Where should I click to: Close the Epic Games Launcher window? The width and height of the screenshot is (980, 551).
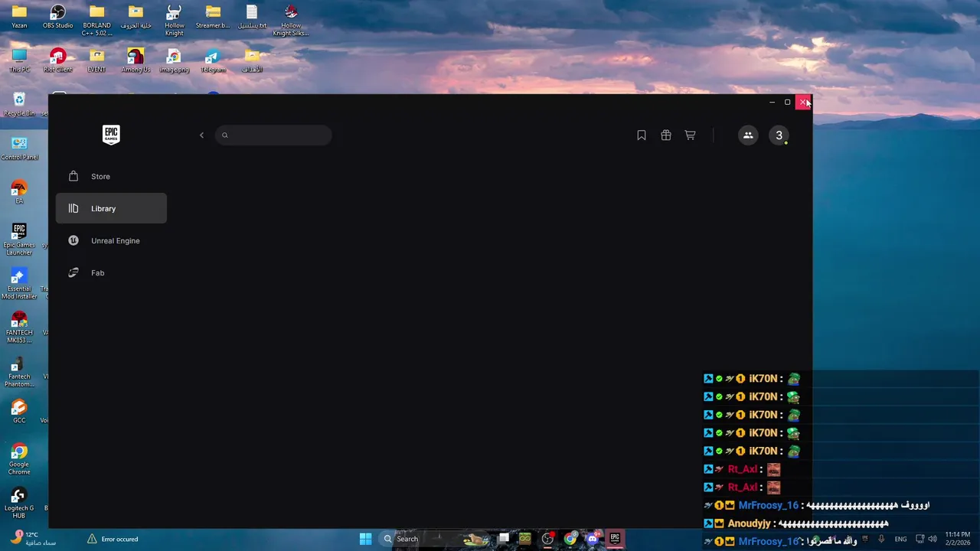point(803,102)
